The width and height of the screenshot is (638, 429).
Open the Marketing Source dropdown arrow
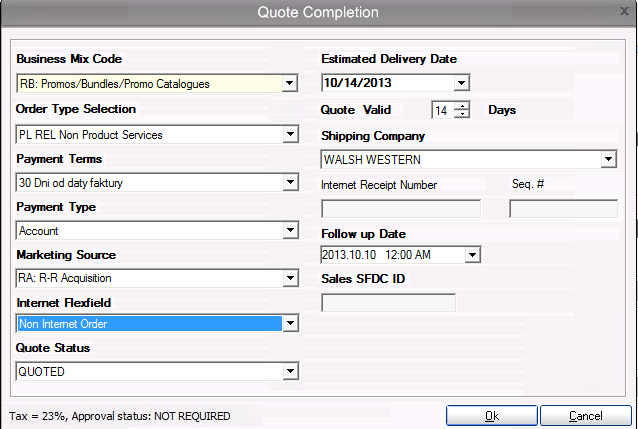290,278
